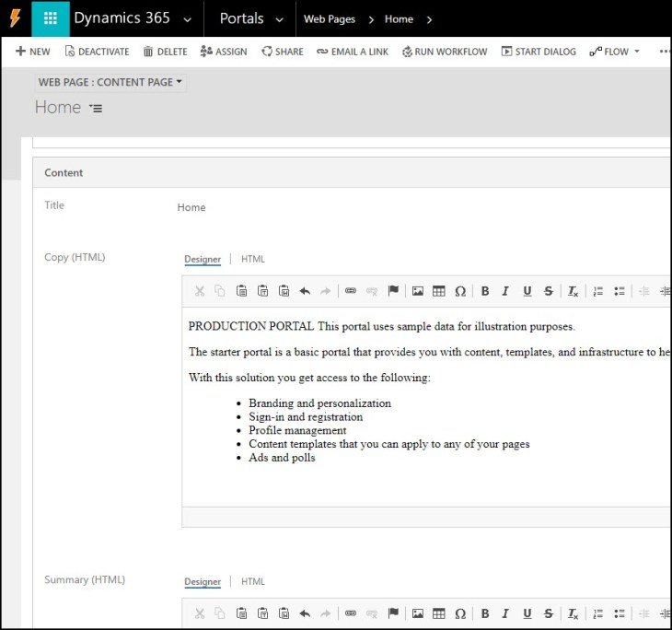Show more commands via ellipsis
Screen dimensions: 672x630
coord(665,52)
